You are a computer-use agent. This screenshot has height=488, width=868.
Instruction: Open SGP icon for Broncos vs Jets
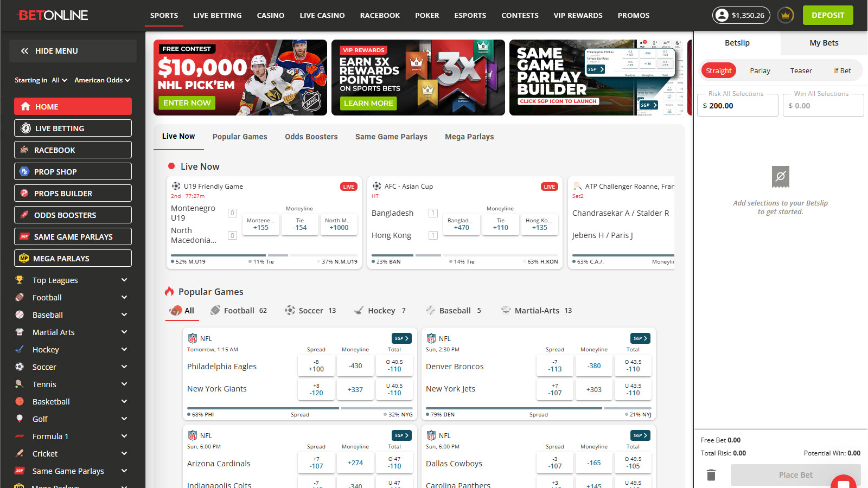coord(640,338)
